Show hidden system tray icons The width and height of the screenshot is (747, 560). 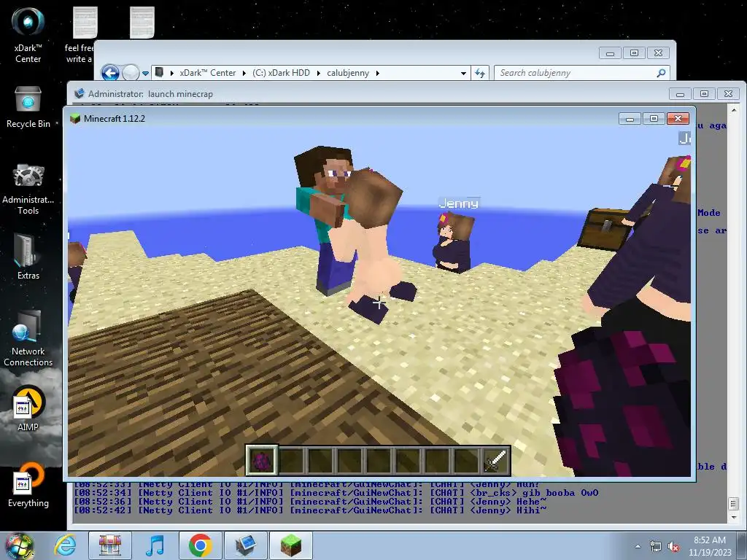click(x=638, y=546)
